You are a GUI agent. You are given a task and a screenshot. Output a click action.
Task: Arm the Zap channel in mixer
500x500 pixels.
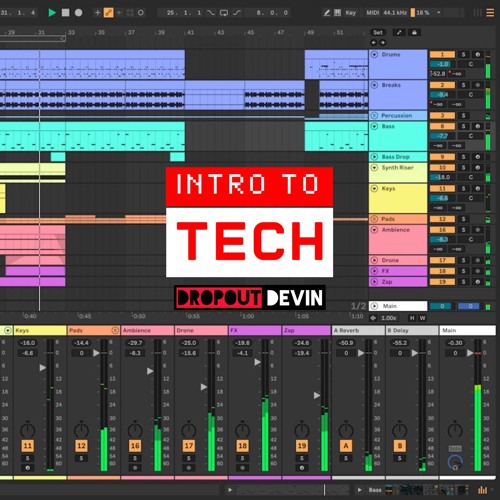pyautogui.click(x=302, y=468)
